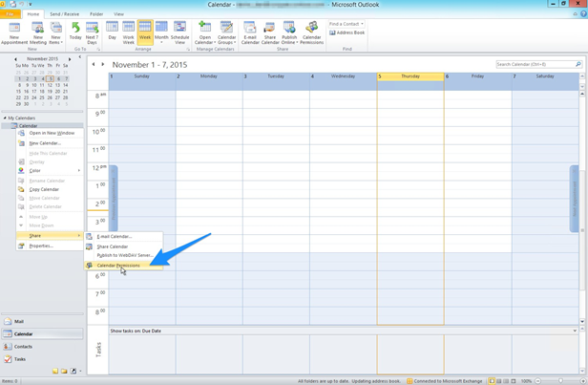
Task: Open Tasks in the navigation pane
Action: [21, 358]
